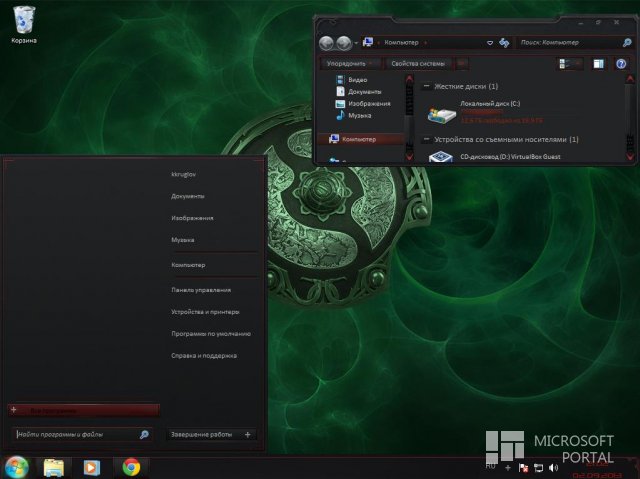Open the volume speaker tray icon

(x=553, y=468)
